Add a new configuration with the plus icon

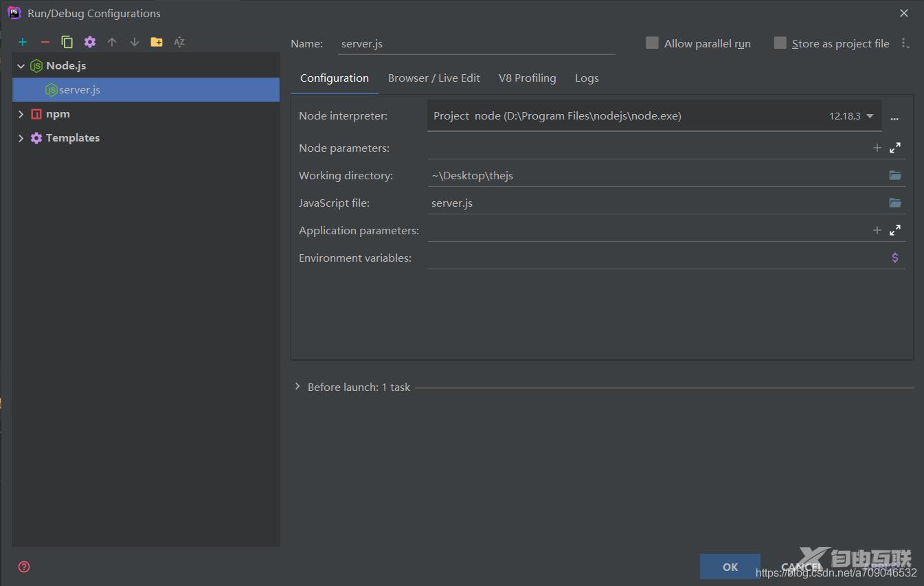click(x=23, y=42)
